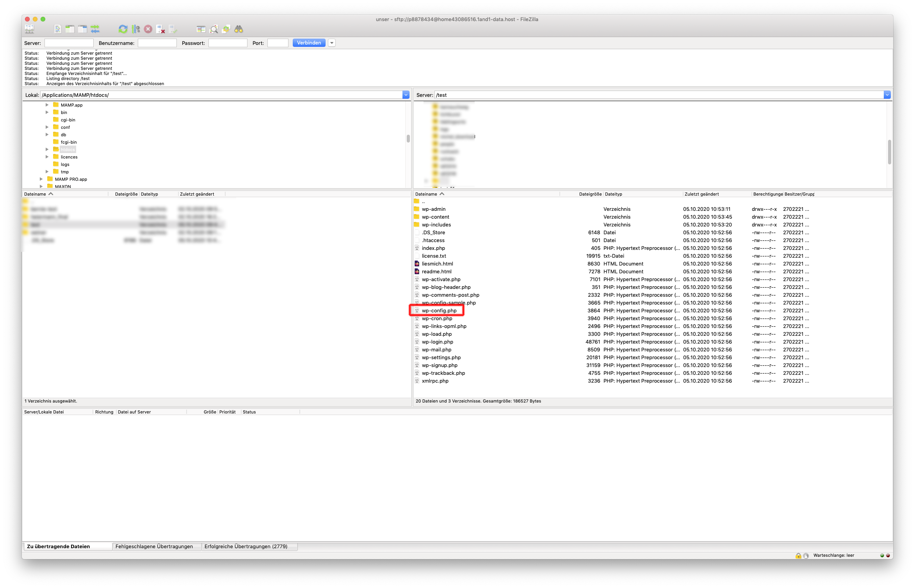Click the refresh file lists icon
The image size is (915, 588).
(123, 29)
